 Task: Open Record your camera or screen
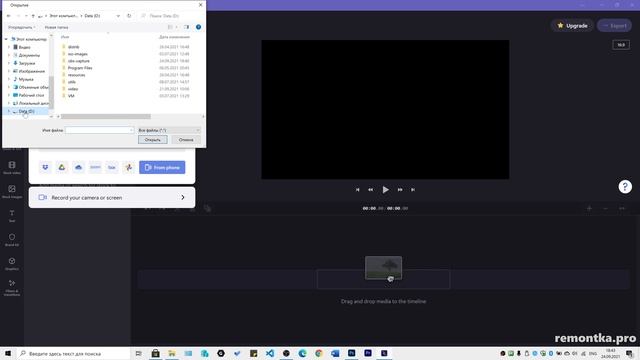point(112,198)
